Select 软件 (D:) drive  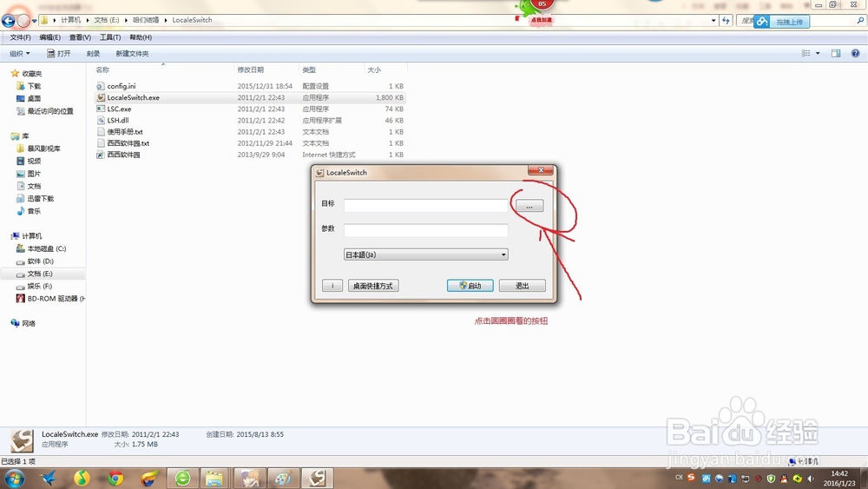click(41, 261)
